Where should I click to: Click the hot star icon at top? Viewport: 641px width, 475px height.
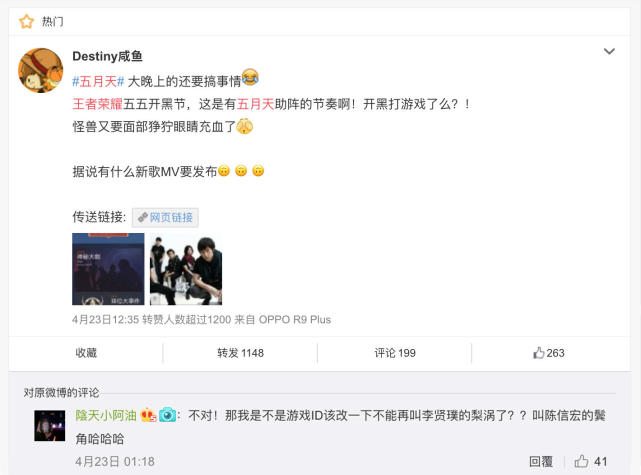[x=27, y=21]
